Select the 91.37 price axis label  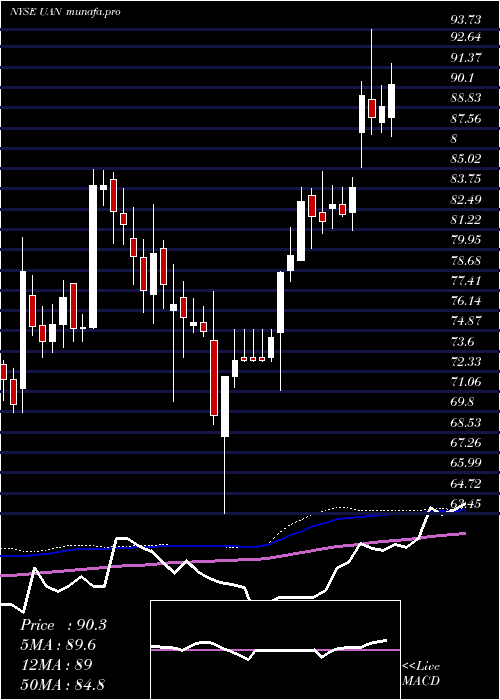(466, 58)
